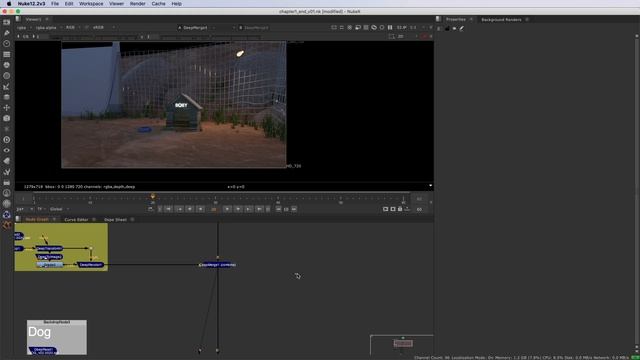This screenshot has height=360, width=640.
Task: Toggle the viewer timeline lock icon
Action: [x=400, y=209]
